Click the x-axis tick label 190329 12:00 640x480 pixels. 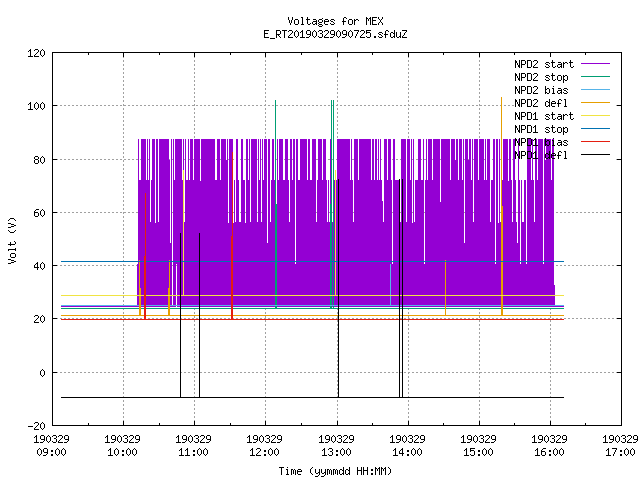click(264, 446)
